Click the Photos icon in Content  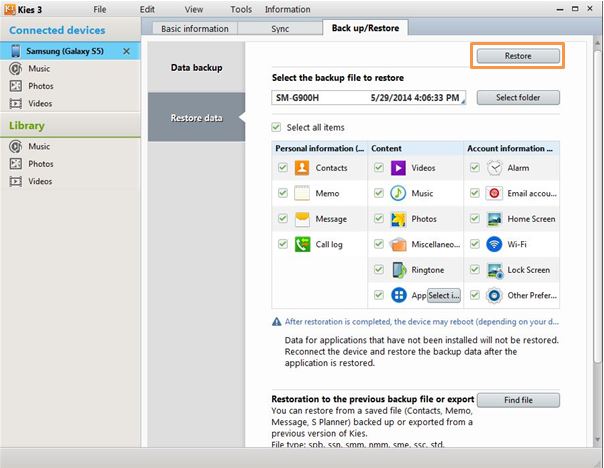(398, 219)
